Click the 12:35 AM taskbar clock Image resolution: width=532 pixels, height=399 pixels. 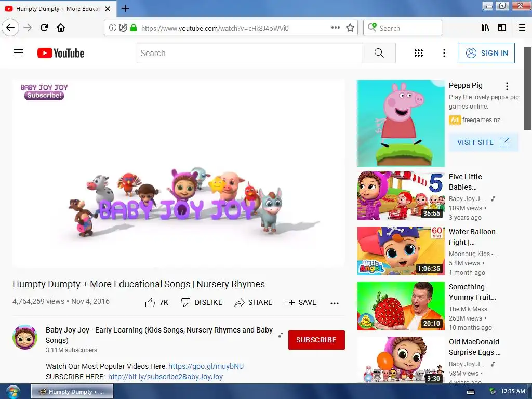[513, 391]
